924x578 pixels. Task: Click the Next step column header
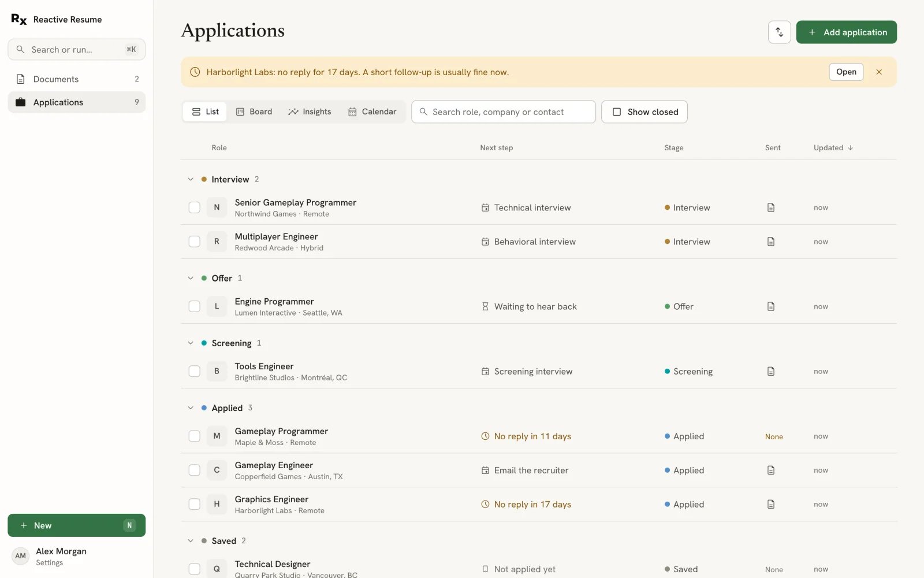[x=497, y=148]
